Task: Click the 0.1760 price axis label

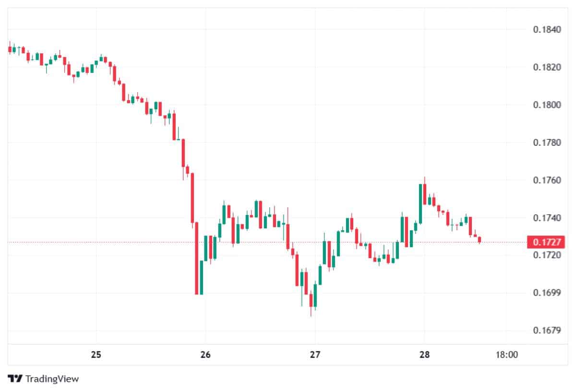Action: [x=547, y=180]
